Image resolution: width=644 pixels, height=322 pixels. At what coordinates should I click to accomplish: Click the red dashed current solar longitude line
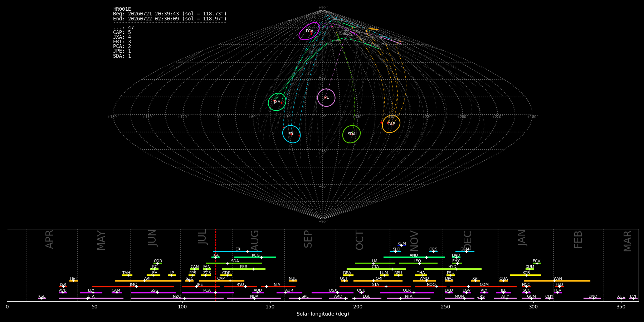216,265
